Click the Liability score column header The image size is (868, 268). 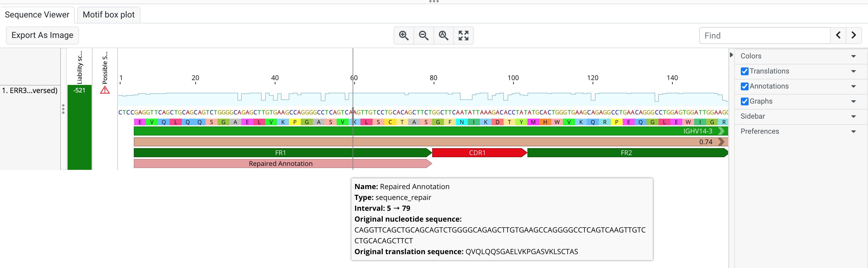coord(80,67)
